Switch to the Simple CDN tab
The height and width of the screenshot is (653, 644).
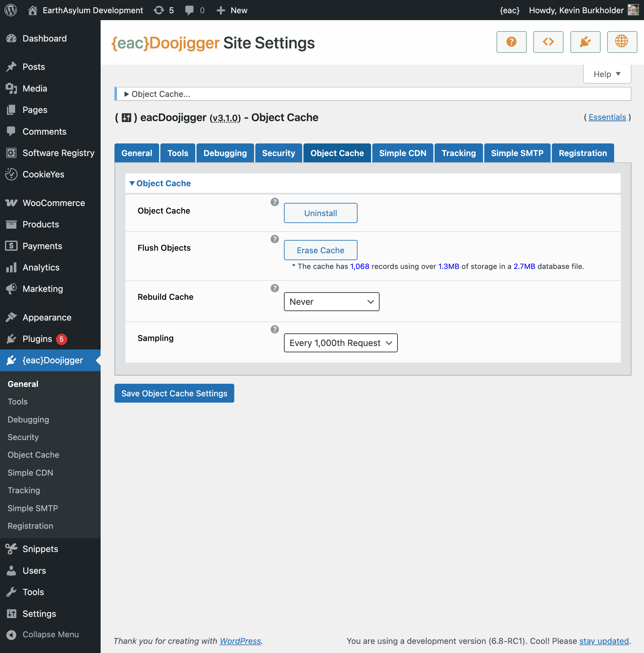tap(402, 153)
